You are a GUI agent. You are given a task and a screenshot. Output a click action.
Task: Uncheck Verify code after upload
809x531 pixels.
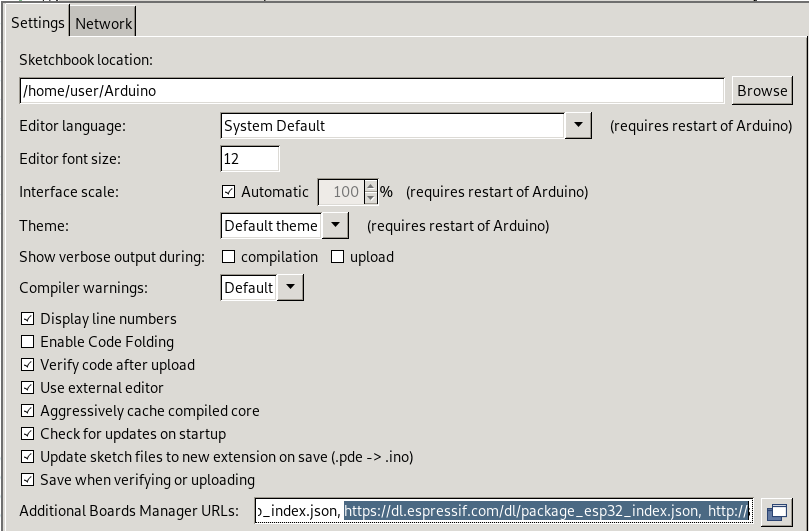click(x=27, y=365)
